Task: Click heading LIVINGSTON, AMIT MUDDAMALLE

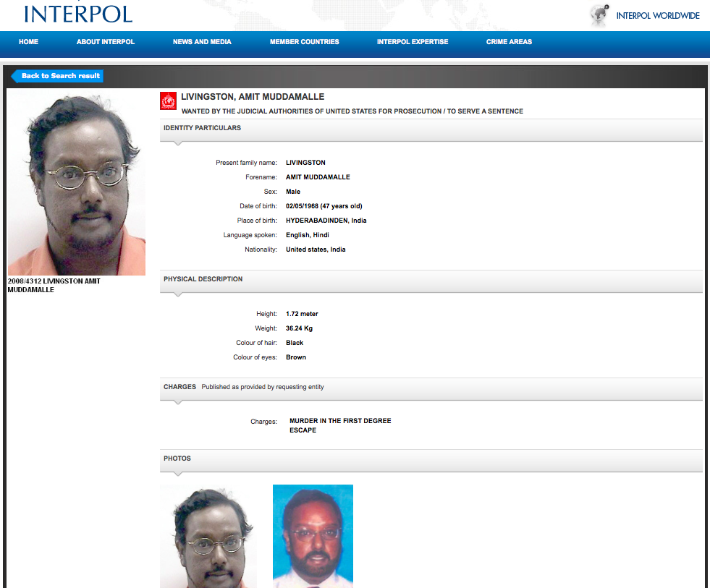Action: (253, 97)
